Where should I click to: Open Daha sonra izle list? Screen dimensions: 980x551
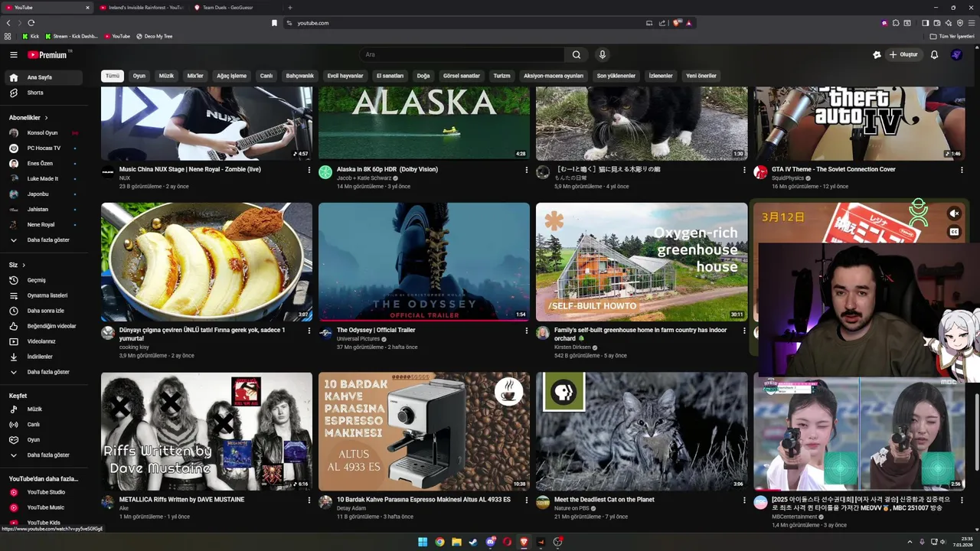45,311
